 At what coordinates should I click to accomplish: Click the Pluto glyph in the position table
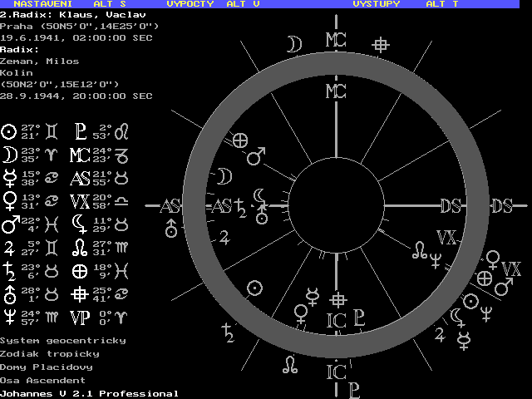point(81,131)
